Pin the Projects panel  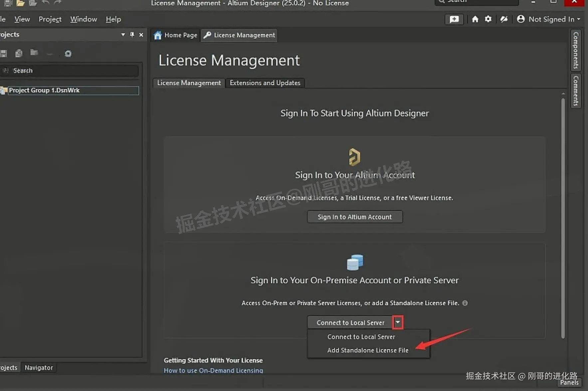[x=132, y=34]
